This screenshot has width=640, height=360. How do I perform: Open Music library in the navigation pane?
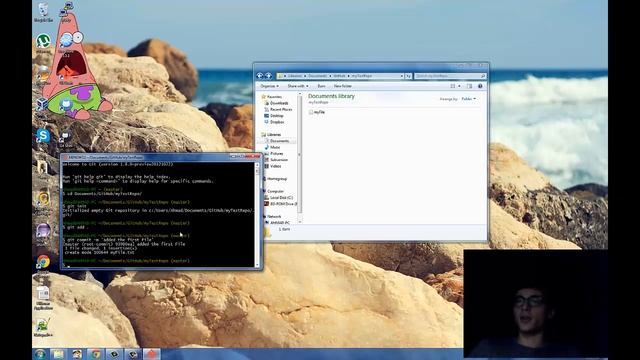click(x=272, y=147)
